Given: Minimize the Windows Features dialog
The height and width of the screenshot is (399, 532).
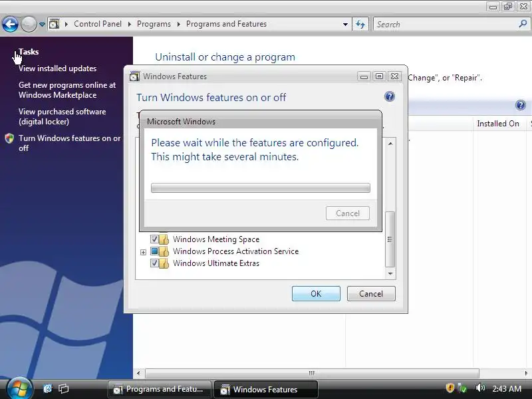Looking at the screenshot, I should 364,76.
